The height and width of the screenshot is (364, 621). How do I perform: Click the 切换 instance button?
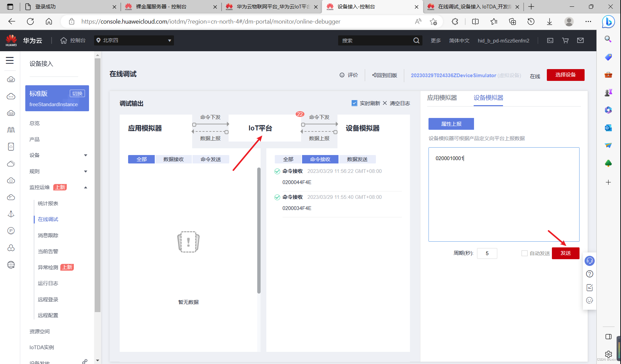tap(77, 93)
